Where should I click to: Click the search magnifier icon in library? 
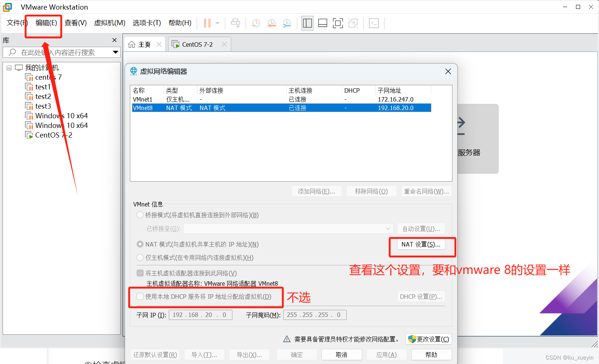coord(12,52)
